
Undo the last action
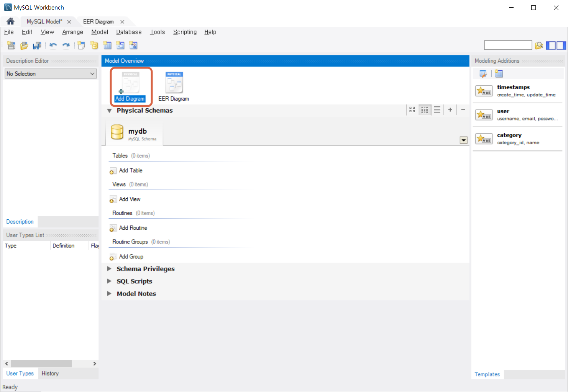(53, 46)
